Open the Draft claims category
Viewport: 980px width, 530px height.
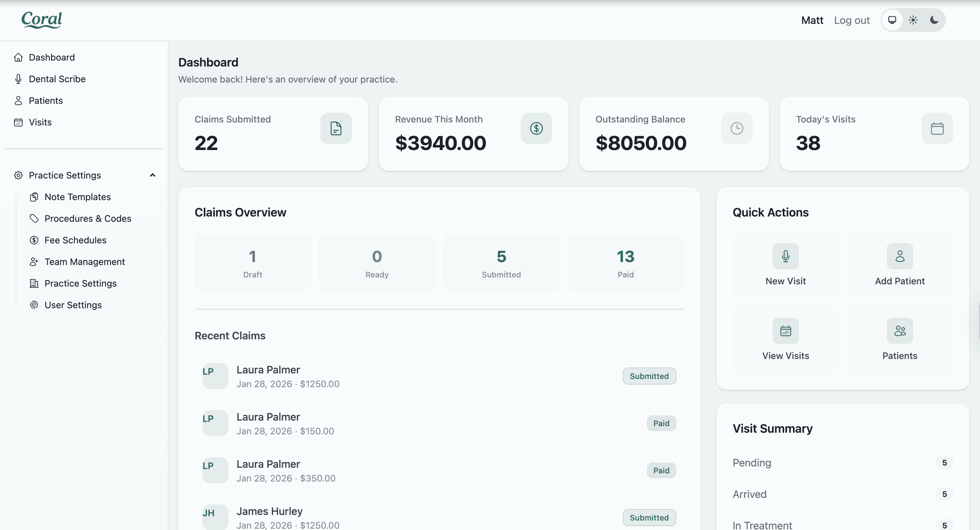(253, 262)
